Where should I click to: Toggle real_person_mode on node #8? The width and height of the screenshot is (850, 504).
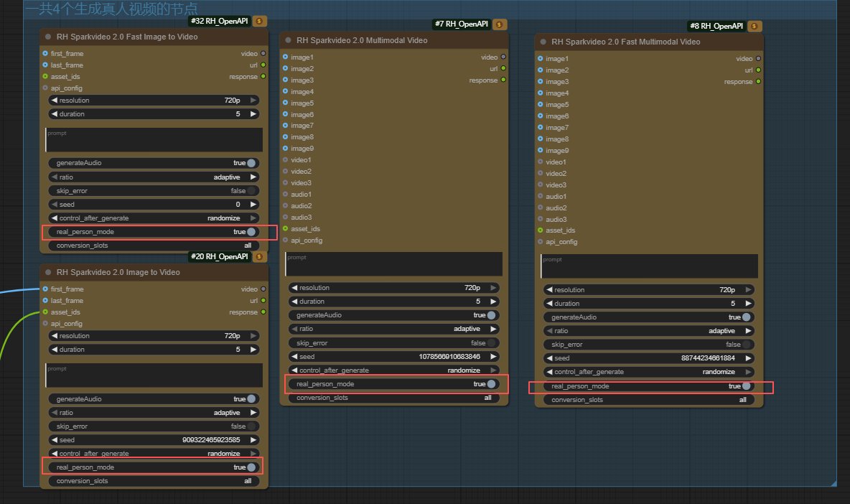[649, 386]
